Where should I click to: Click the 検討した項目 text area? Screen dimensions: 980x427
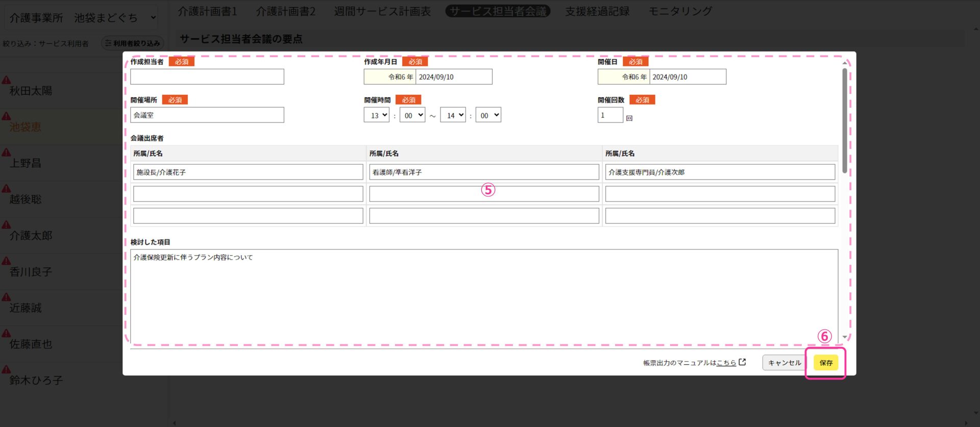(484, 296)
